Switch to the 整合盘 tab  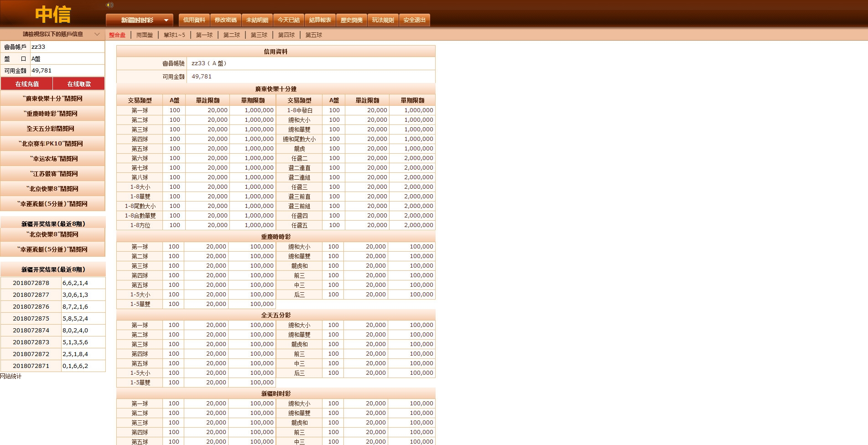[117, 35]
